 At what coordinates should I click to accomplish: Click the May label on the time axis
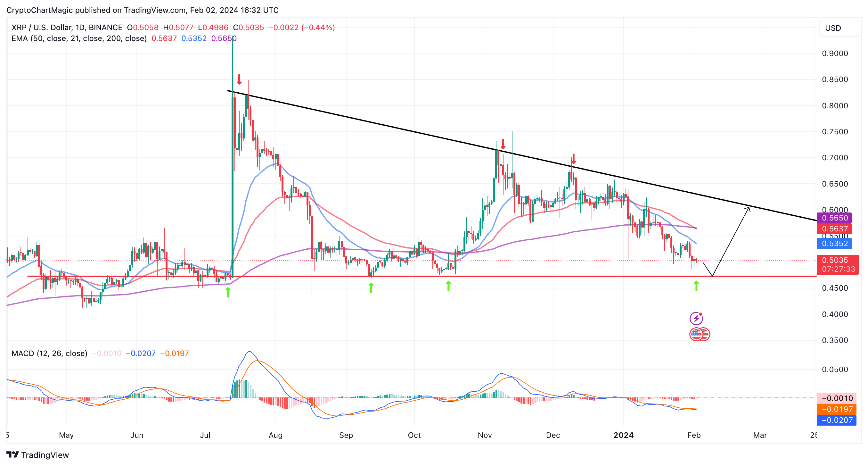pos(66,435)
